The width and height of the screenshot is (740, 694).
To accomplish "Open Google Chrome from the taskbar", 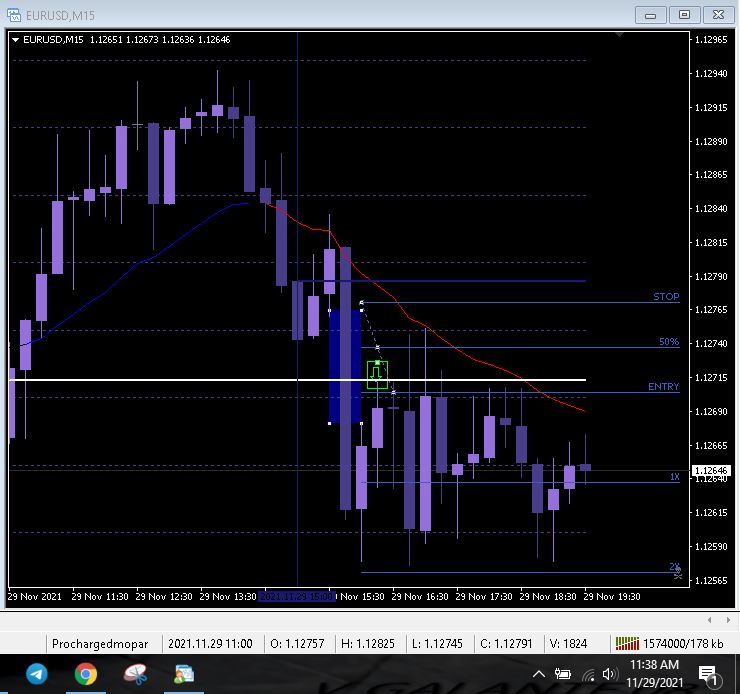I will [86, 674].
